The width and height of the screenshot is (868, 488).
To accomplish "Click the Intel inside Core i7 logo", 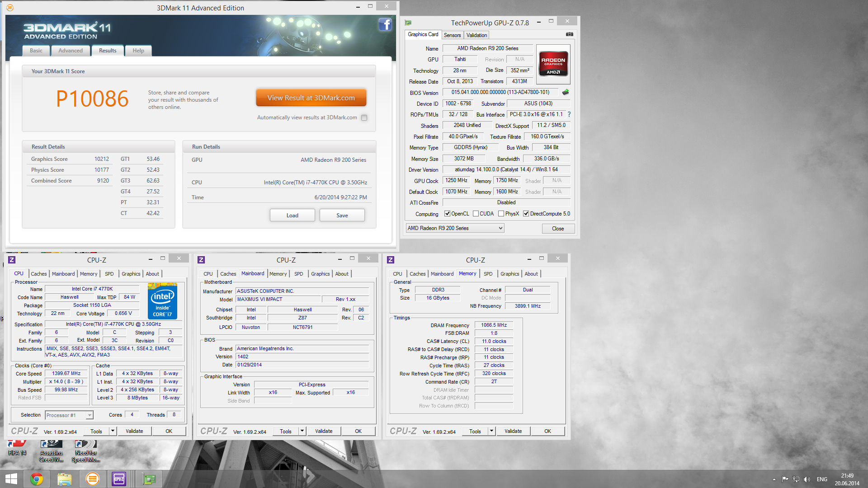I will (162, 301).
